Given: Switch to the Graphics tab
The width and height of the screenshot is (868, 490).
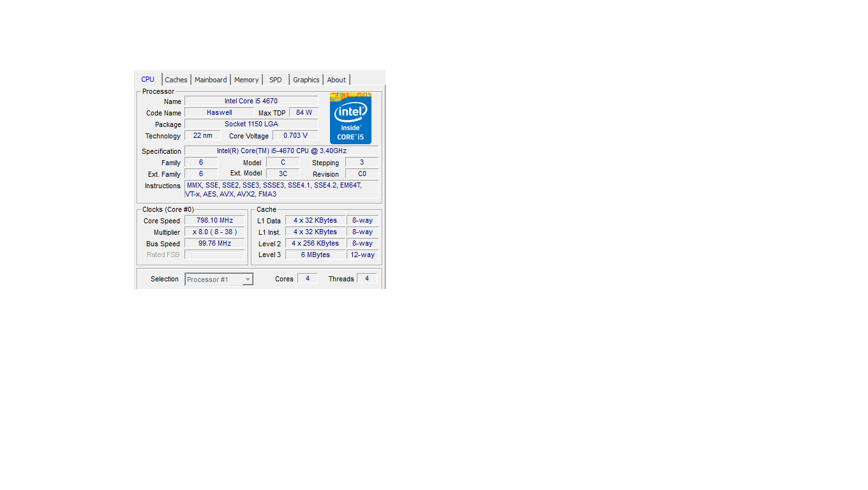Looking at the screenshot, I should click(x=306, y=80).
